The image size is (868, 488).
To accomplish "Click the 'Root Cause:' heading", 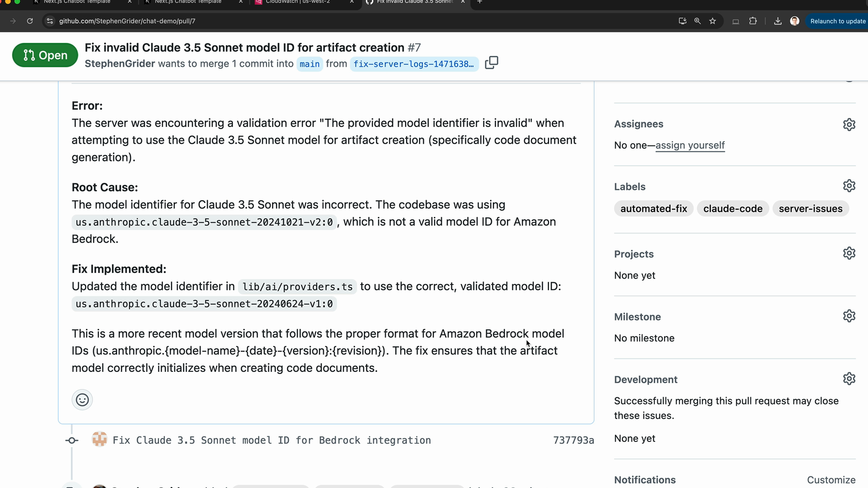I will click(105, 188).
